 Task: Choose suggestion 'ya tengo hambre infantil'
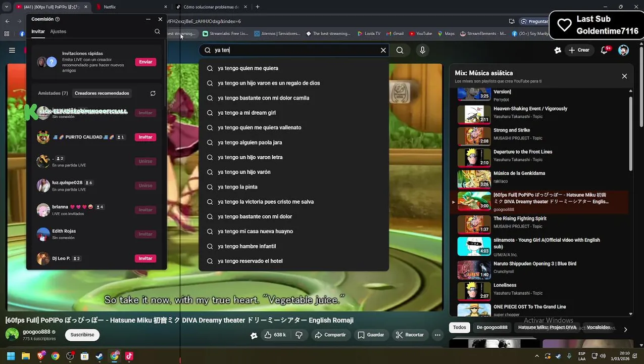click(x=293, y=246)
